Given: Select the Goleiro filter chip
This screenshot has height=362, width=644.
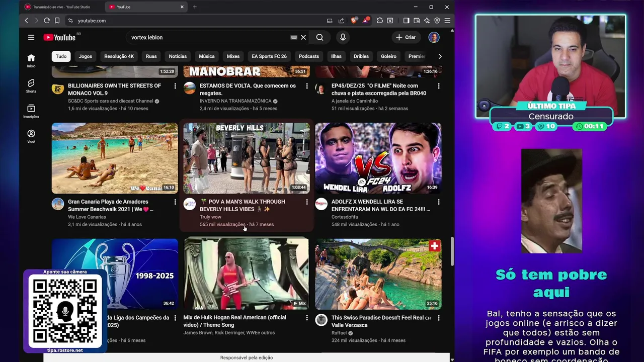Looking at the screenshot, I should 388,56.
